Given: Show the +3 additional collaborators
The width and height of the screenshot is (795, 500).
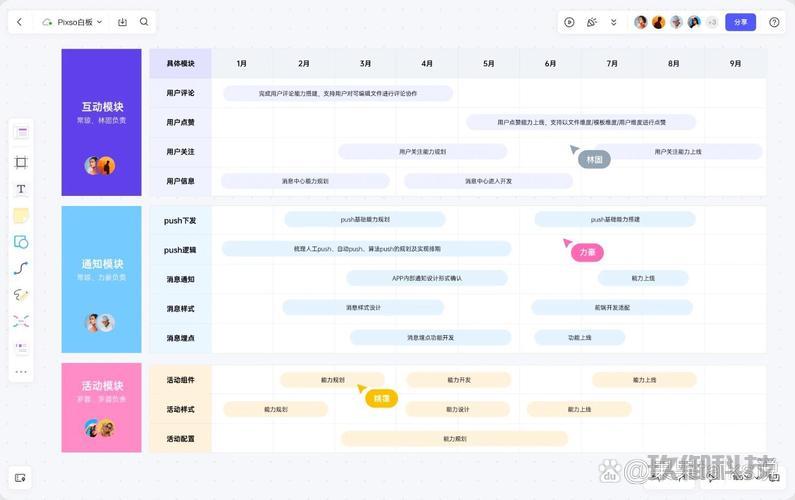Looking at the screenshot, I should tap(712, 22).
